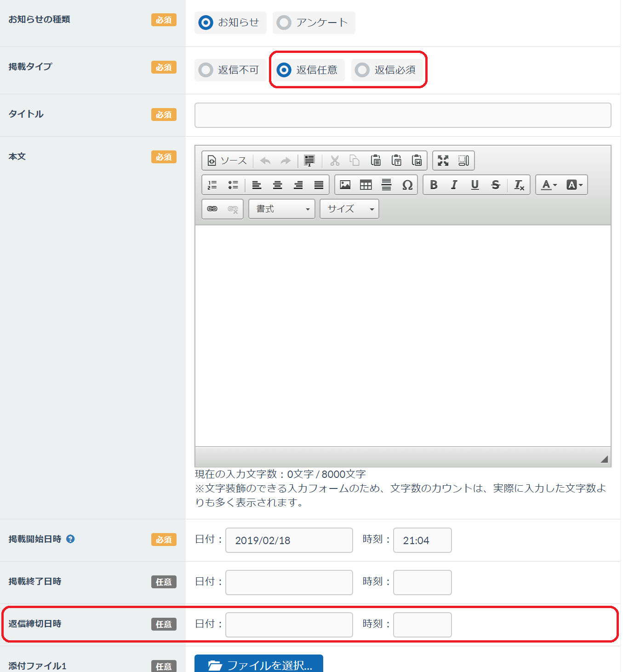Click Paste as plain text icon

click(396, 161)
